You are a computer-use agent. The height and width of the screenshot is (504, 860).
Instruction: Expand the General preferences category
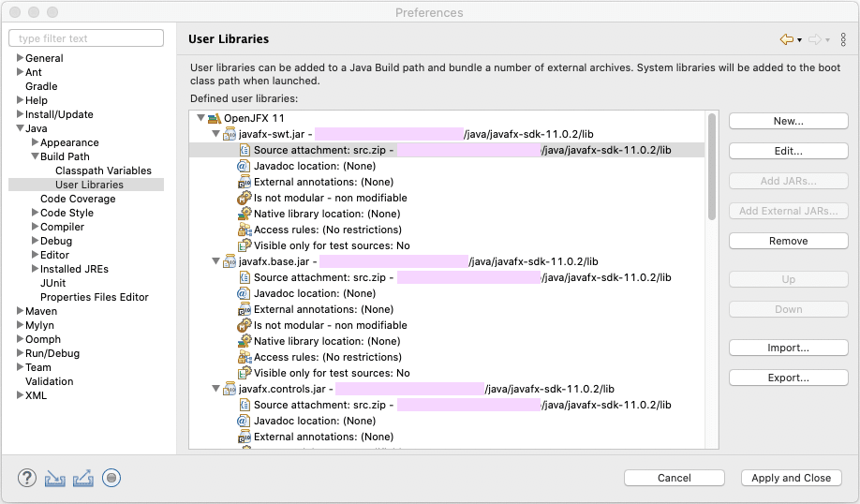[20, 57]
